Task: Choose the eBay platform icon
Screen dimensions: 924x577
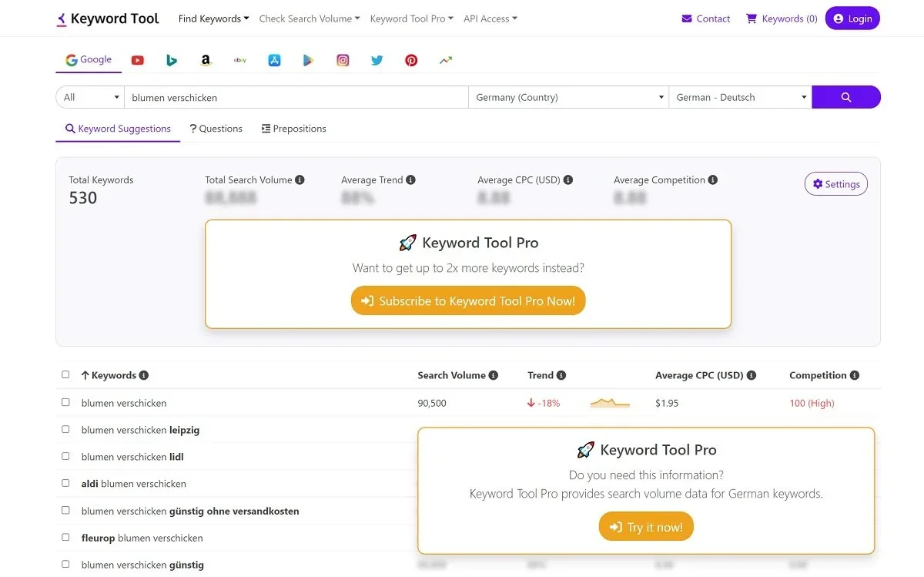Action: pos(239,59)
